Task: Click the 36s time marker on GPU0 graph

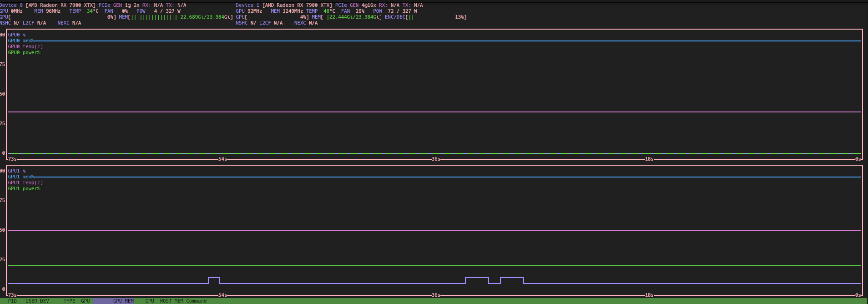Action: point(436,159)
